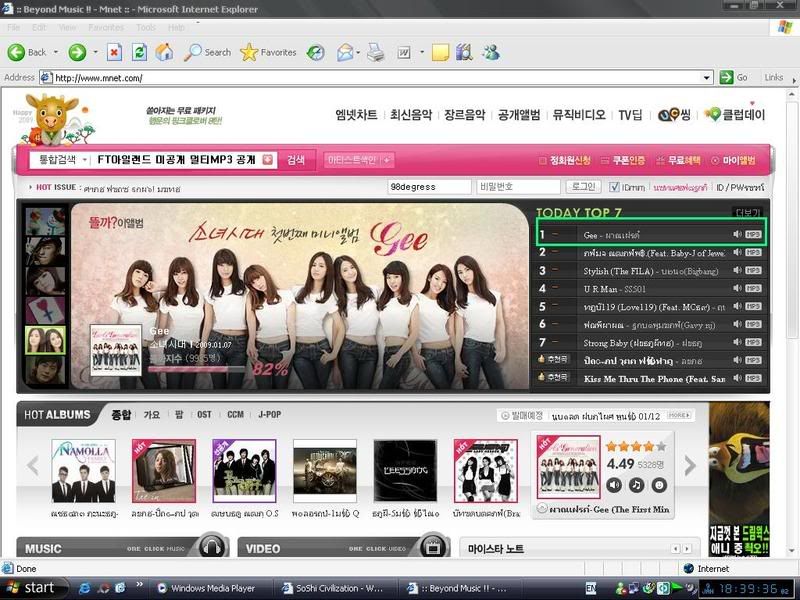Click the address bar URL field
The image size is (800, 600).
[377, 78]
